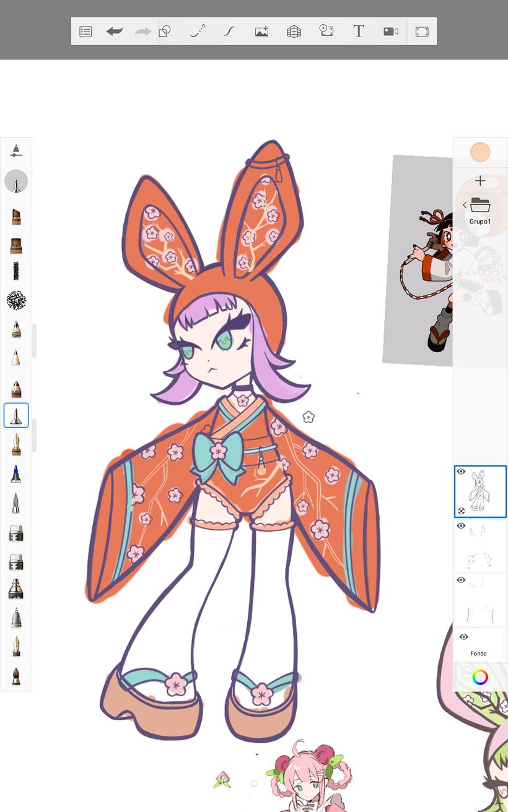Switch to full screen mode
Screen dimensions: 508x812
(422, 32)
